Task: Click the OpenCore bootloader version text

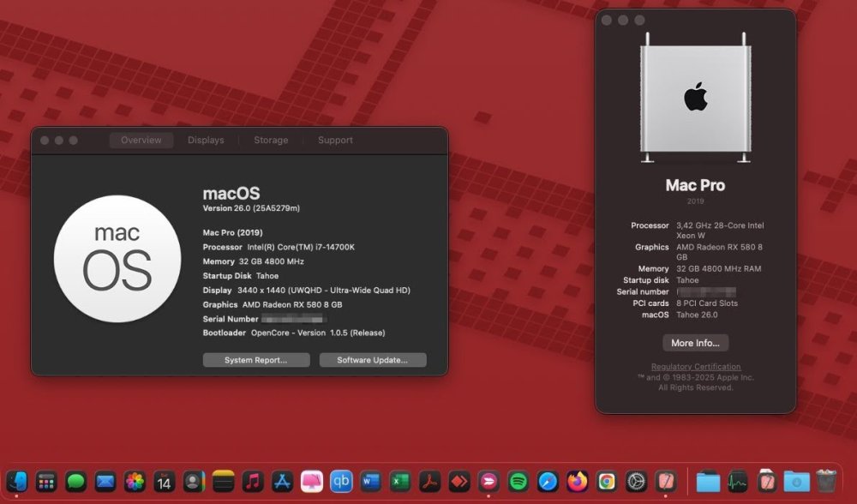Action: pyautogui.click(x=318, y=333)
